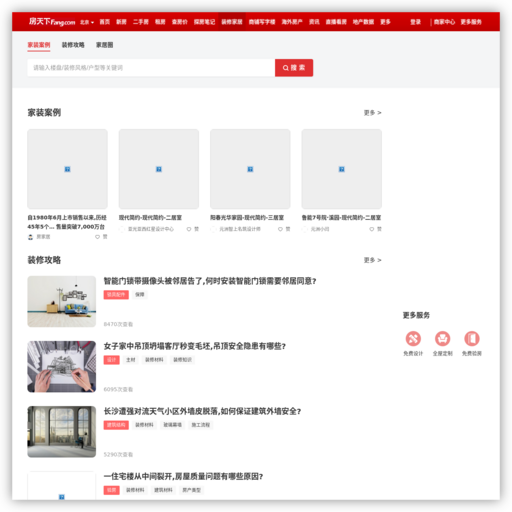Open 商铺写字楼 in top navigation
The image size is (512, 512).
pyautogui.click(x=262, y=22)
